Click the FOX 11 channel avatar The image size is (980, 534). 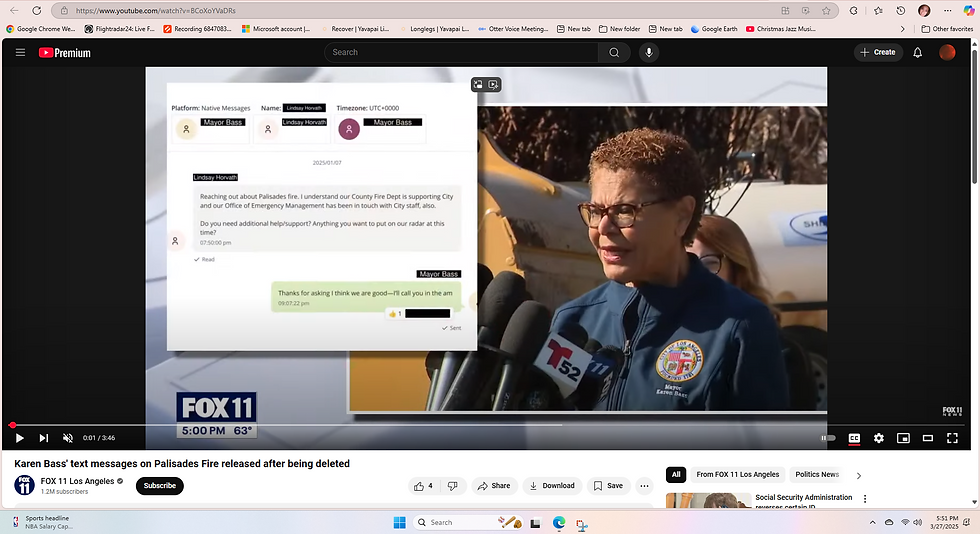[24, 485]
